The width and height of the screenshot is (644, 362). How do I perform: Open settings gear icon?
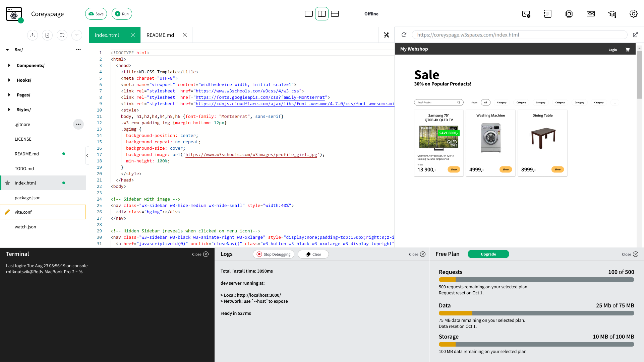[633, 14]
